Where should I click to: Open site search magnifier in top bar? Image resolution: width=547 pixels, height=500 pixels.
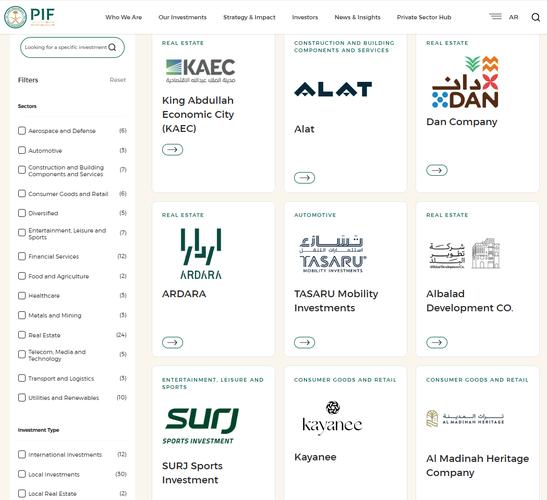(x=535, y=17)
